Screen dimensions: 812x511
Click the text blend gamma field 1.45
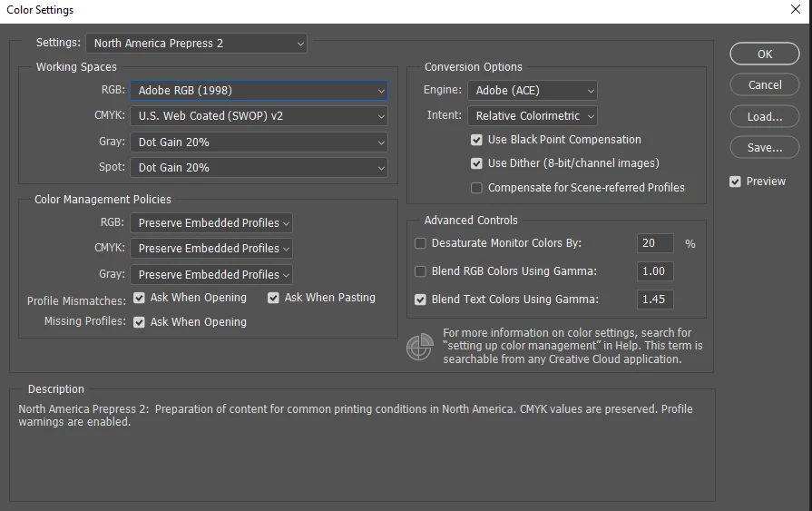[655, 300]
